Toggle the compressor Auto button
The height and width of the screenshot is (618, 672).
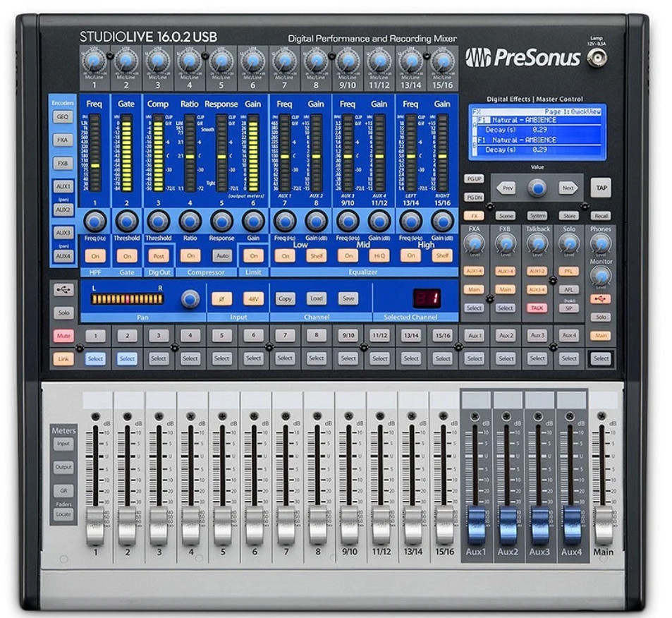[222, 255]
